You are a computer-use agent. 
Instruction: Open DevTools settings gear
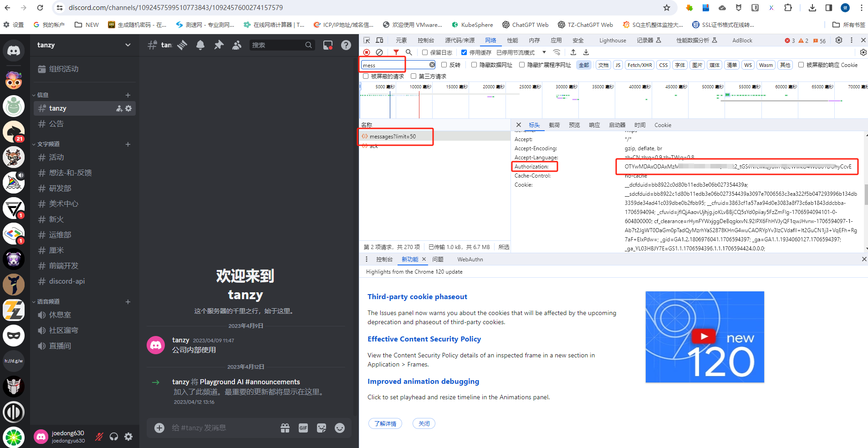(839, 40)
